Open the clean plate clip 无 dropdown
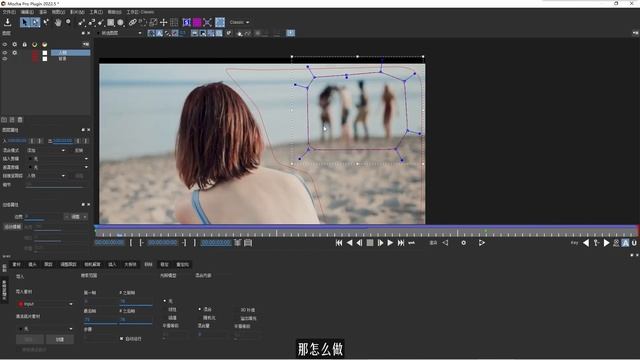The height and width of the screenshot is (360, 640). tap(45, 329)
